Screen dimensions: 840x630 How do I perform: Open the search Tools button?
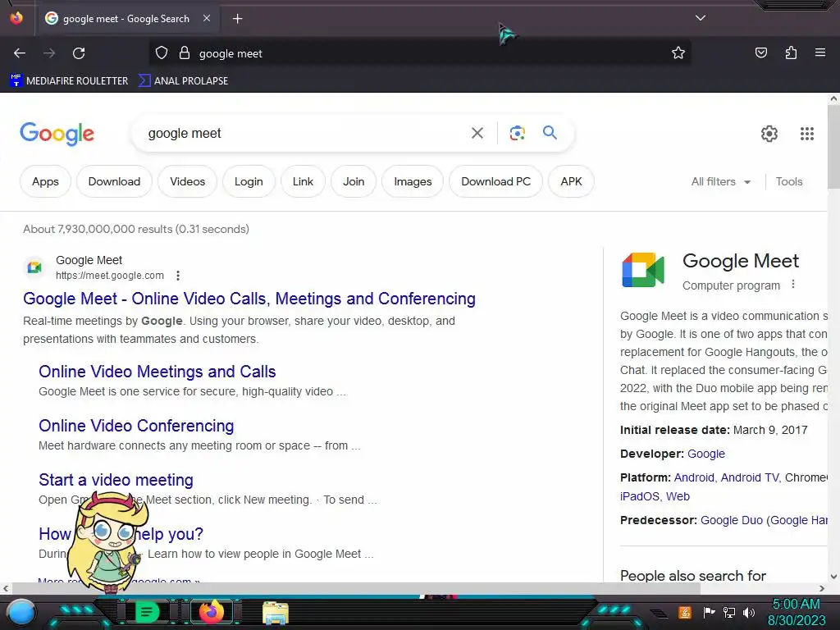(x=789, y=181)
